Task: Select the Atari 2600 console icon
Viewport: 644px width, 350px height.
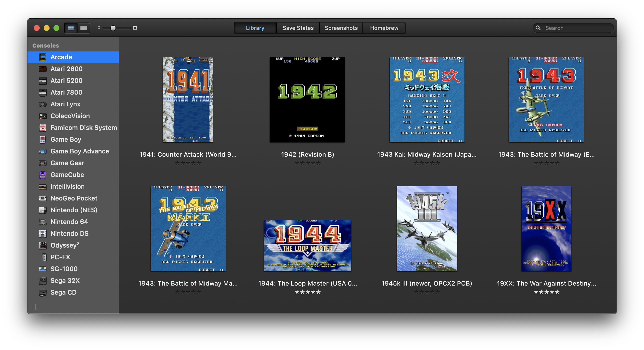Action: pos(43,69)
